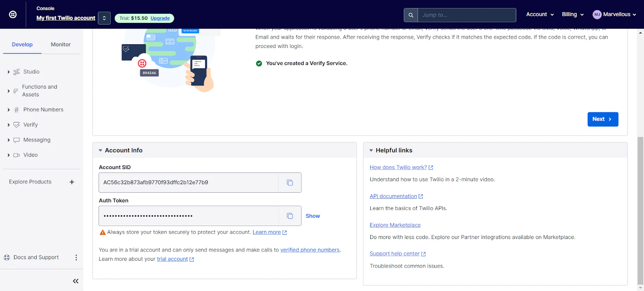Click the Video camera icon
Screen dimensions: 644x291
(17, 155)
